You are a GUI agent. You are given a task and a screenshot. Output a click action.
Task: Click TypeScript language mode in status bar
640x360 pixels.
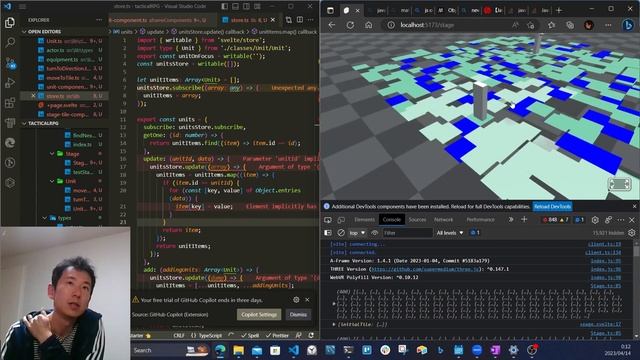(210, 336)
